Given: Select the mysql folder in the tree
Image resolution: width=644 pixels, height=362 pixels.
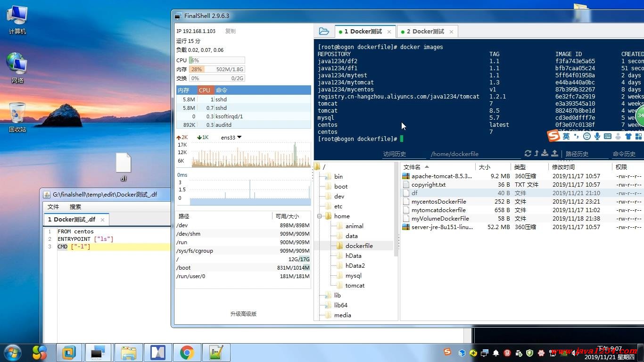Looking at the screenshot, I should (x=353, y=275).
